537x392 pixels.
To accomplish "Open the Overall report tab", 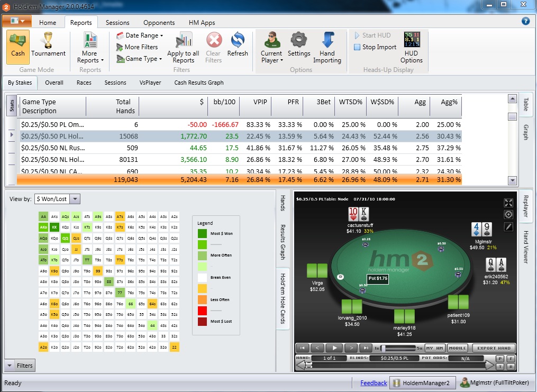I will (x=54, y=83).
